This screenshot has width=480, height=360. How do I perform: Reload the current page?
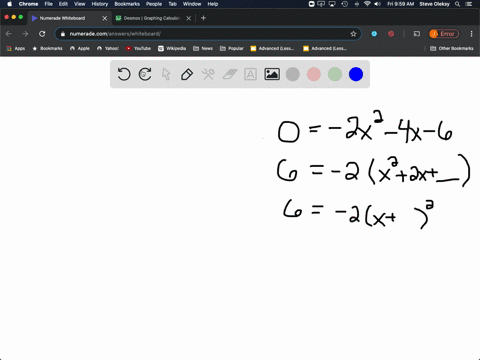pos(42,34)
